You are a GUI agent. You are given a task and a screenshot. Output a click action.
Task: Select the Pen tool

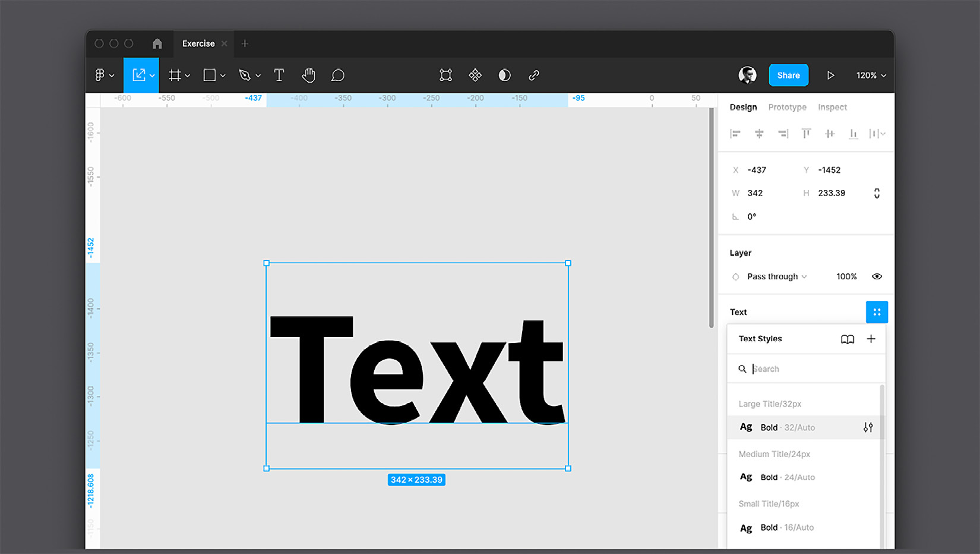coord(245,75)
